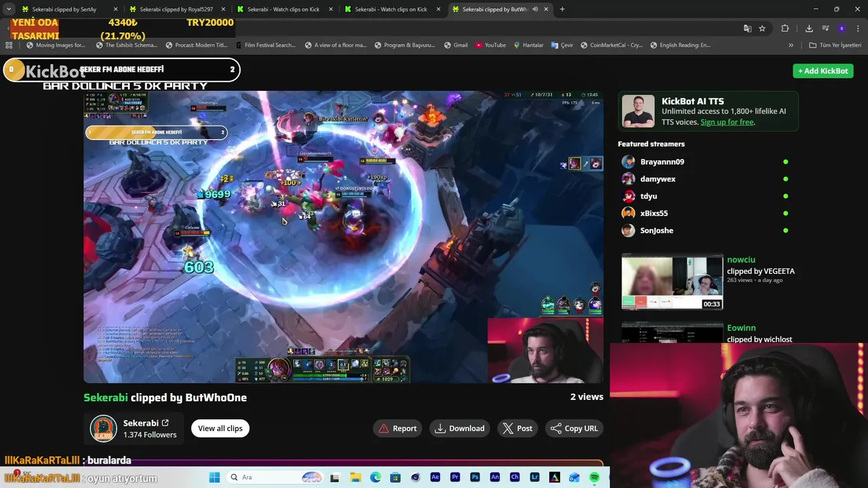
Task: Click Sign up for free link
Action: (x=727, y=122)
